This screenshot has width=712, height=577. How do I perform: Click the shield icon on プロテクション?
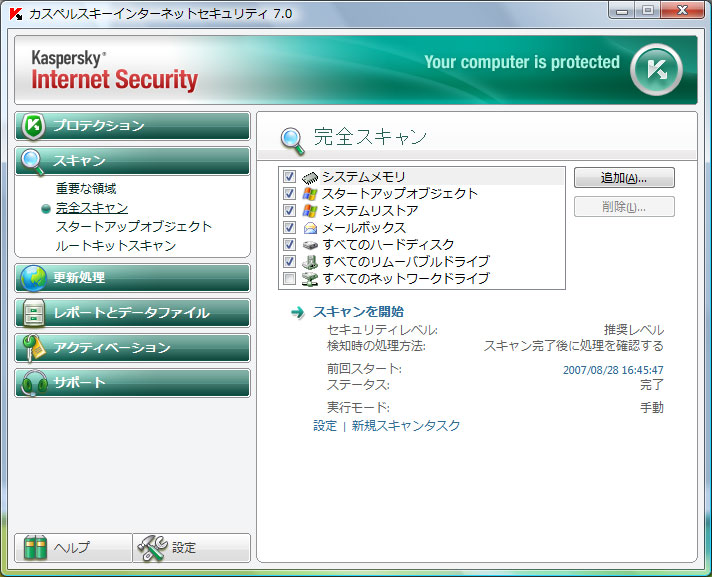click(x=34, y=127)
